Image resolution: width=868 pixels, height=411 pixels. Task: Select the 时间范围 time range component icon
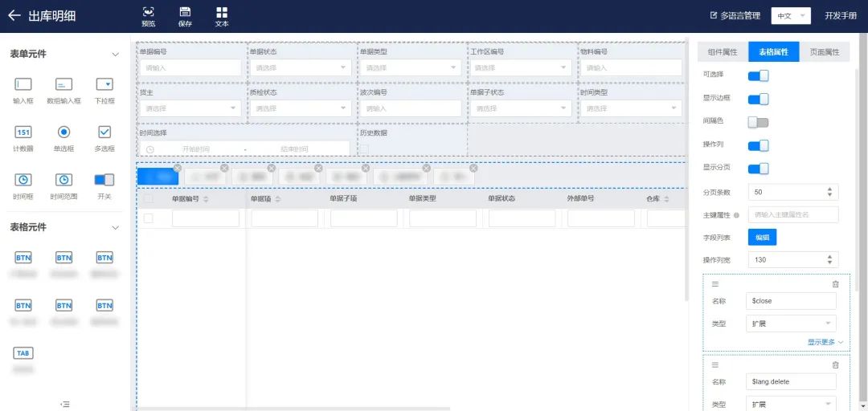coord(63,179)
